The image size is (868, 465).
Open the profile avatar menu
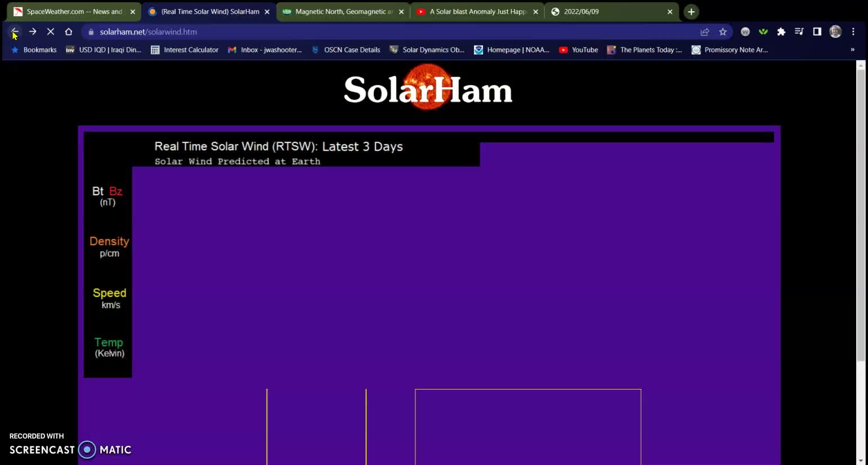pyautogui.click(x=835, y=32)
